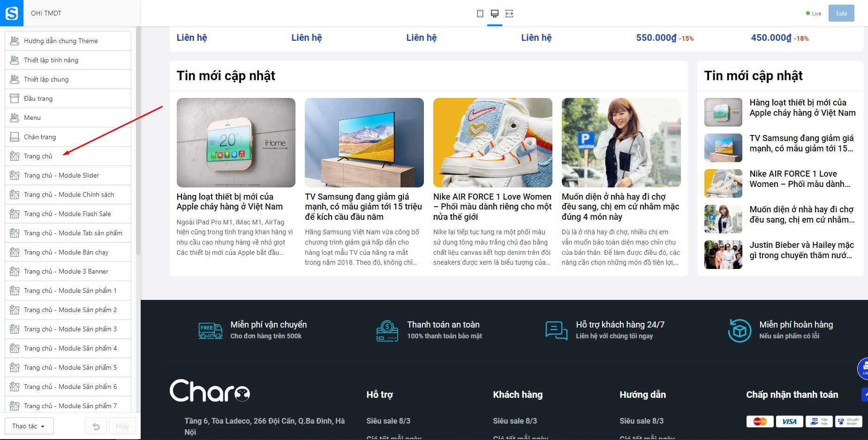Click the Tiền mặt payment icon

pyautogui.click(x=819, y=421)
